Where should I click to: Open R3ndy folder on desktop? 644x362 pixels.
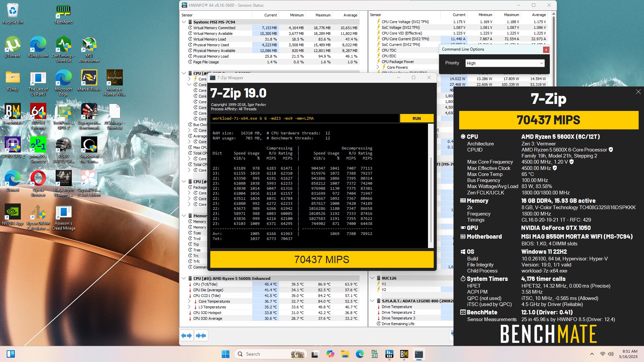click(x=13, y=80)
